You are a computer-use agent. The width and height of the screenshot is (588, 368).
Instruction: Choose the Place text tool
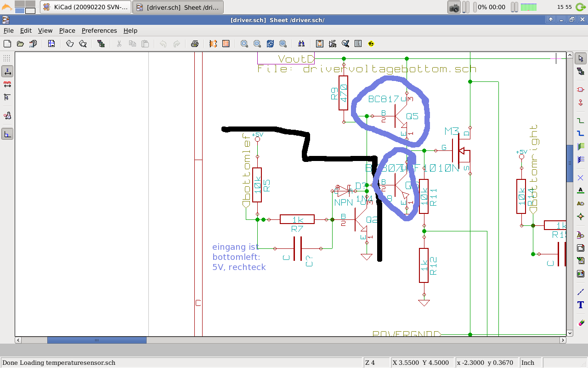[581, 305]
